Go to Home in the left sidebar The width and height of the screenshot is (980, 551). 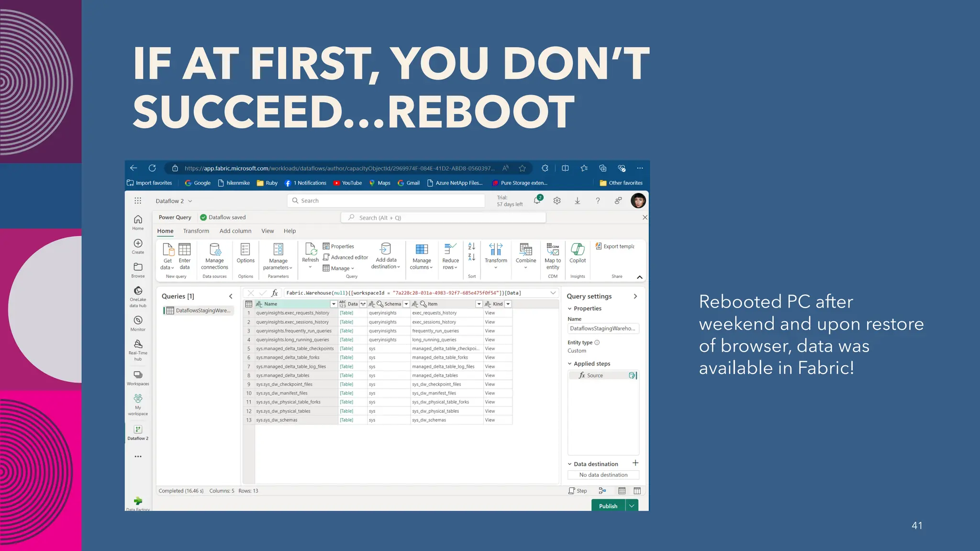pos(138,222)
